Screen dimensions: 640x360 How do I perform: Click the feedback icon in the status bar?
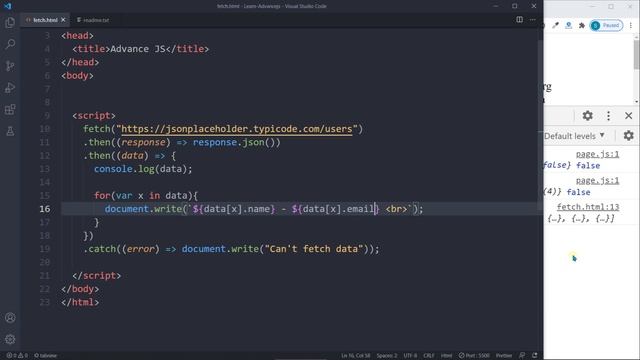tap(522, 356)
